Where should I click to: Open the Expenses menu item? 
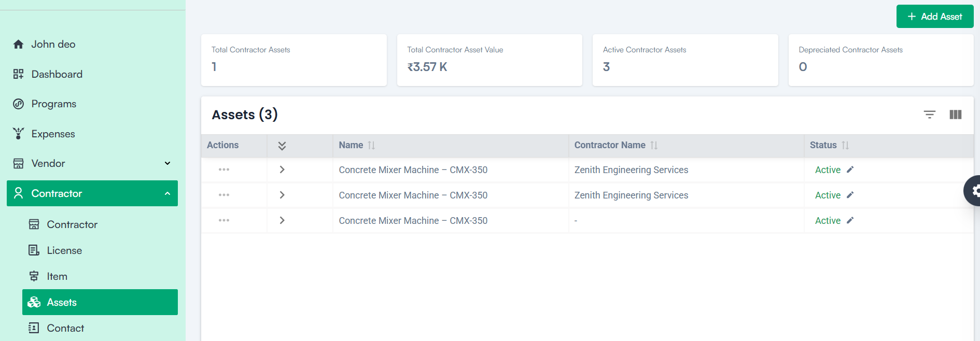click(92, 134)
